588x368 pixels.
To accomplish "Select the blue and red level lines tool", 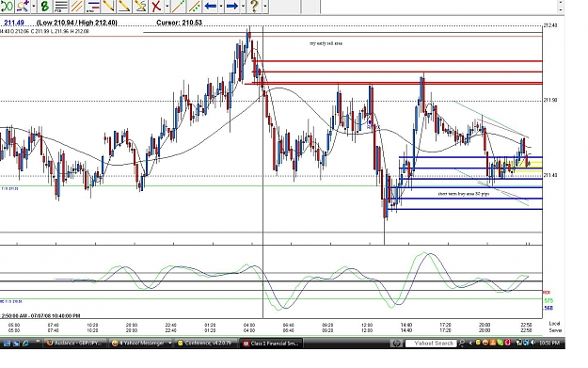I will tap(92, 6).
